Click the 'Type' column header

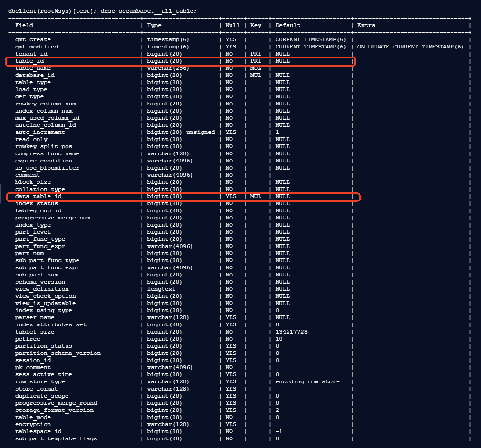(x=154, y=25)
